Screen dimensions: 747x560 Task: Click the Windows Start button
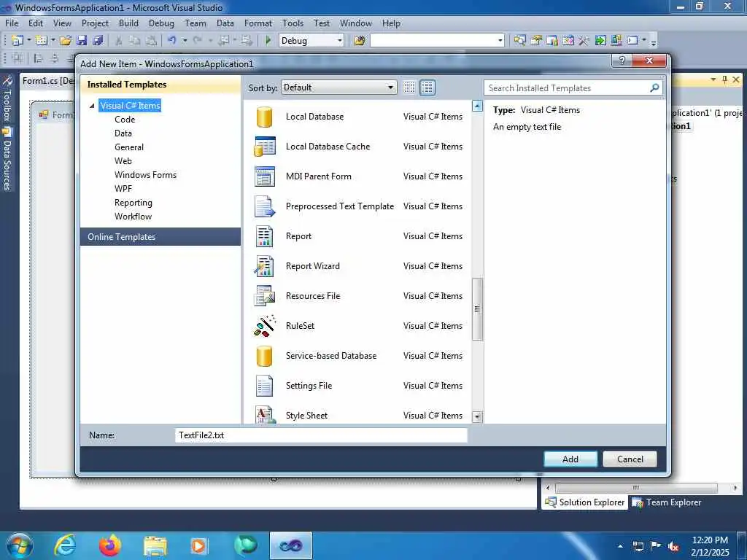tap(20, 545)
